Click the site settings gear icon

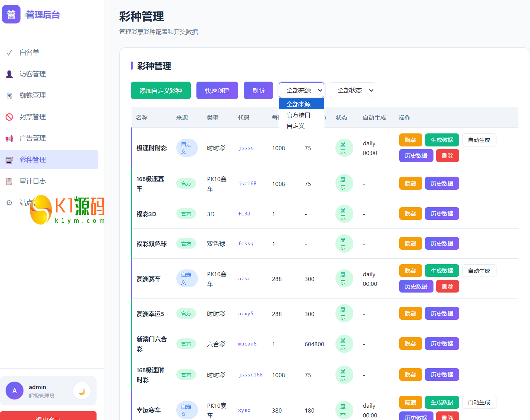click(9, 203)
